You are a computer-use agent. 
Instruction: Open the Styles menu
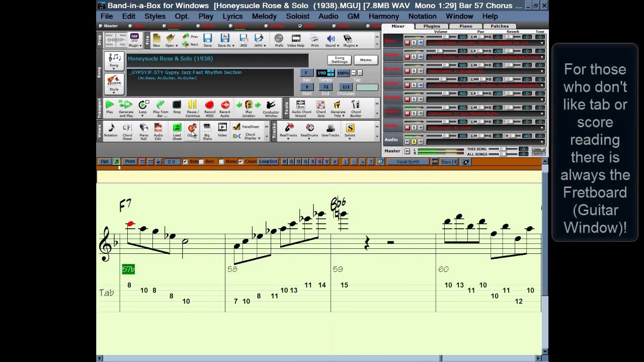coord(155,16)
